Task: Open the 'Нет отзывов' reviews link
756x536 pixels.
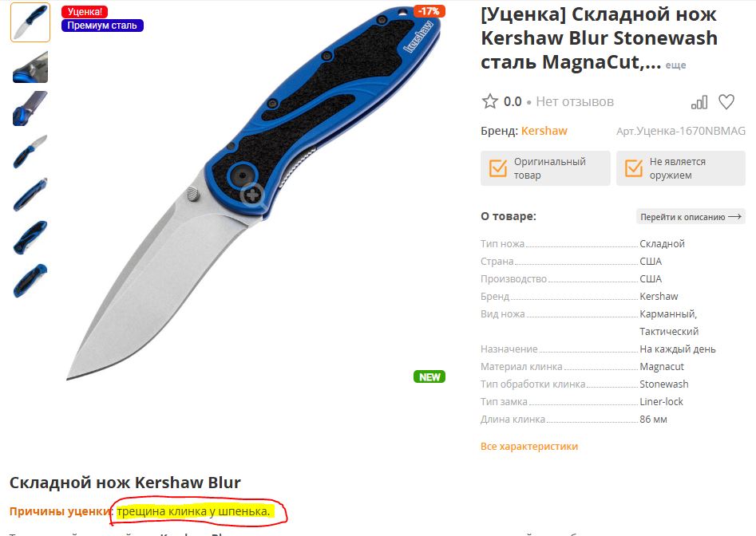Action: pos(575,101)
